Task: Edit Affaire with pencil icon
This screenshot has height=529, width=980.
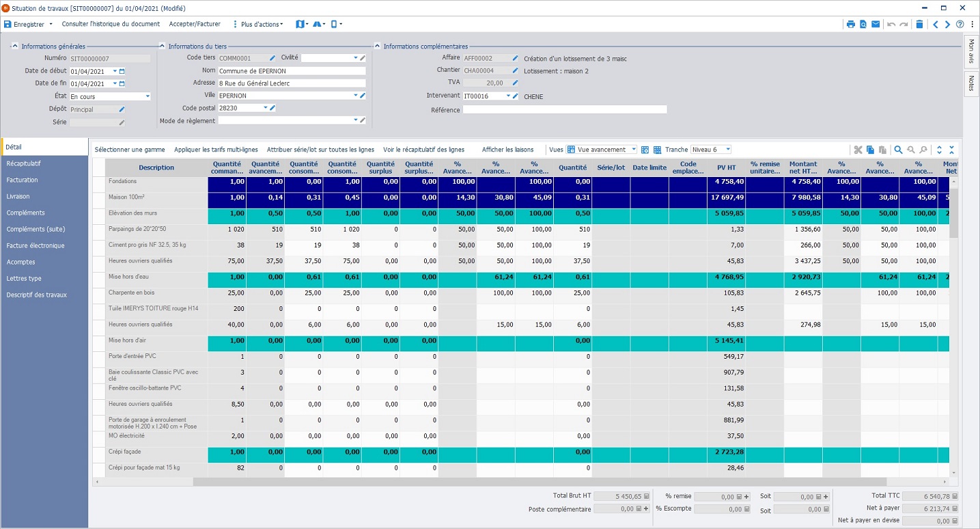Action: (516, 58)
